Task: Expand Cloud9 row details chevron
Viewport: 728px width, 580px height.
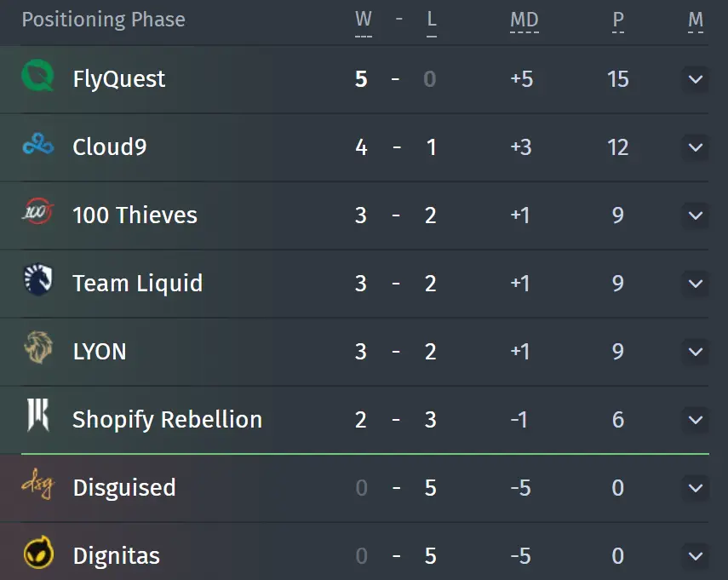Action: click(695, 147)
